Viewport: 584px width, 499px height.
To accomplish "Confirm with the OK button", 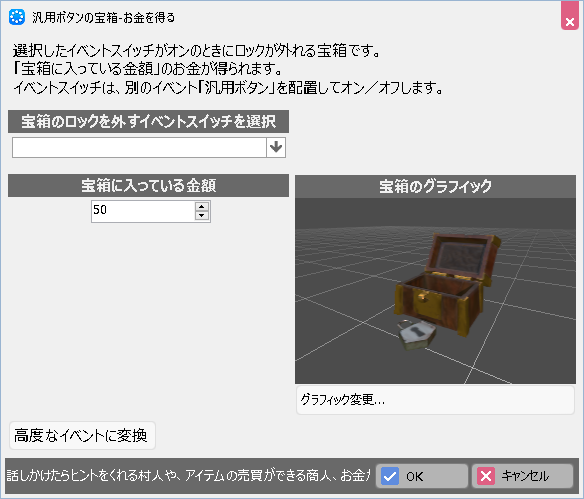I will pos(422,476).
